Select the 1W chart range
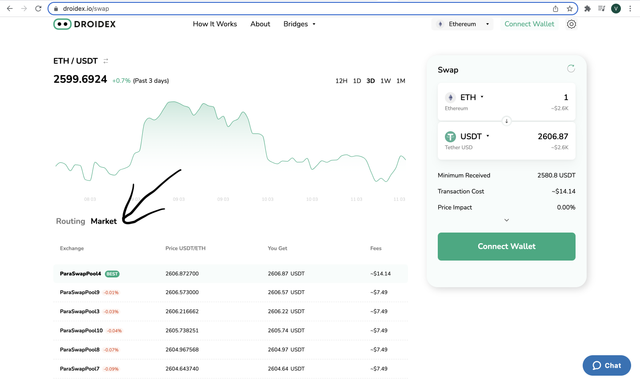The height and width of the screenshot is (382, 640). [x=386, y=81]
